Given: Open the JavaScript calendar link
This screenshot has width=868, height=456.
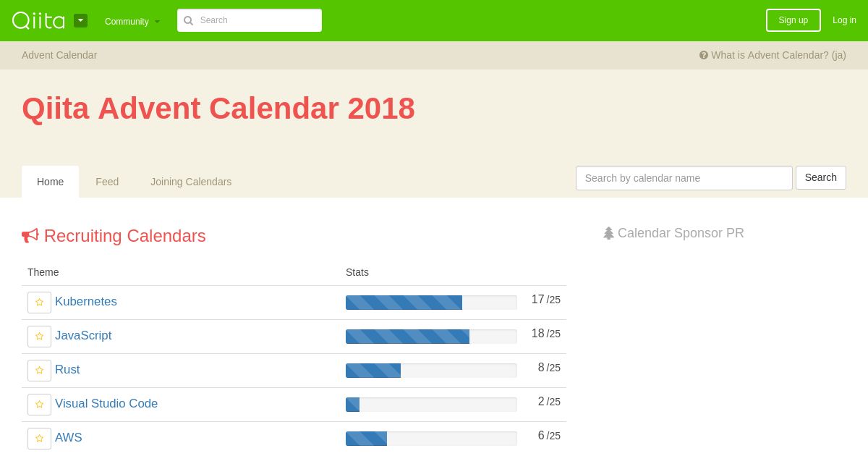Looking at the screenshot, I should pyautogui.click(x=83, y=336).
